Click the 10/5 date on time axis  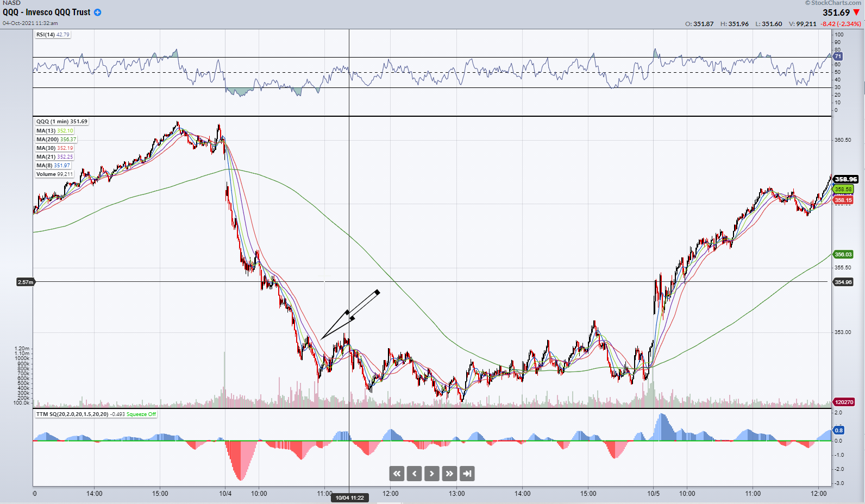pos(654,494)
